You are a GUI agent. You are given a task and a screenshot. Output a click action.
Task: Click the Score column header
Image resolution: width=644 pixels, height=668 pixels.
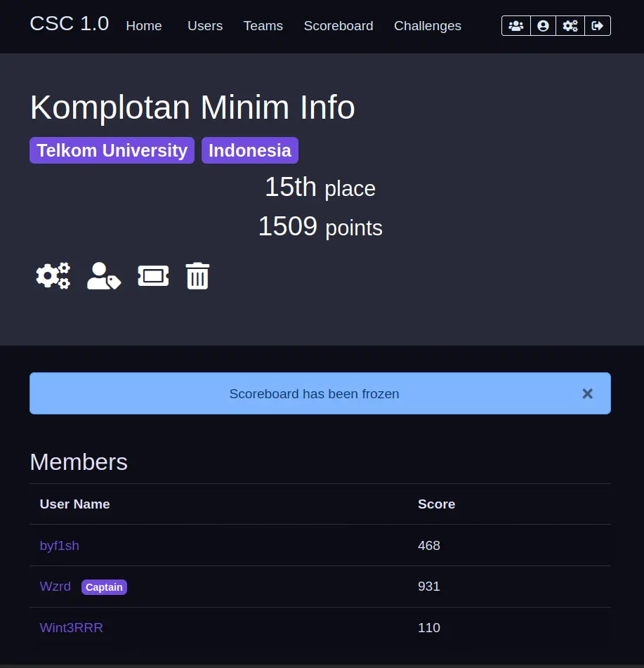coord(437,504)
